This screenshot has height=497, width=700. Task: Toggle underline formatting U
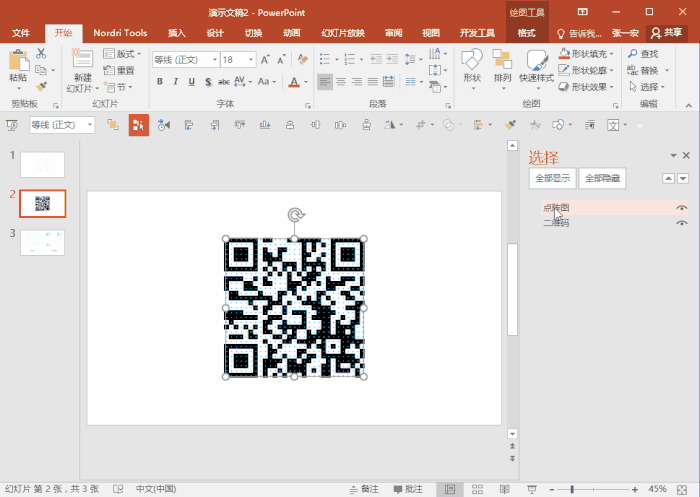tap(192, 82)
